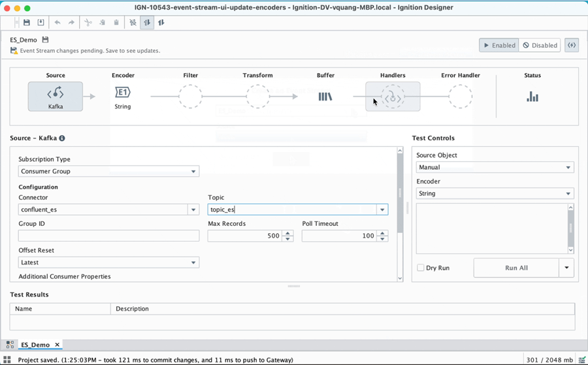Increase the Max Records stepper value
The image size is (588, 365).
[288, 233]
